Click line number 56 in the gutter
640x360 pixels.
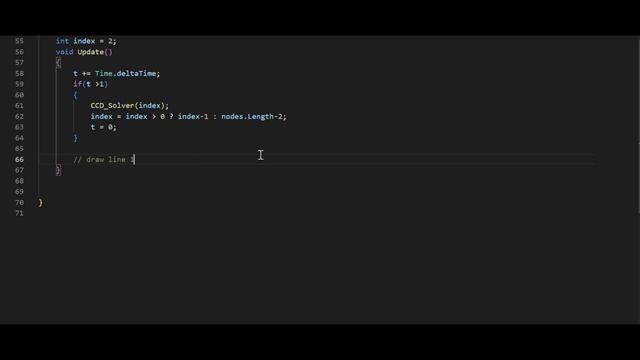[x=19, y=52]
